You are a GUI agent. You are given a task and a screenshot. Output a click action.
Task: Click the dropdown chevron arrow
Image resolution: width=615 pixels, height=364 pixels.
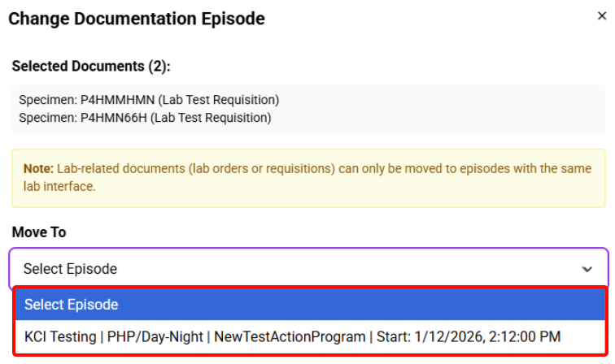click(x=587, y=269)
